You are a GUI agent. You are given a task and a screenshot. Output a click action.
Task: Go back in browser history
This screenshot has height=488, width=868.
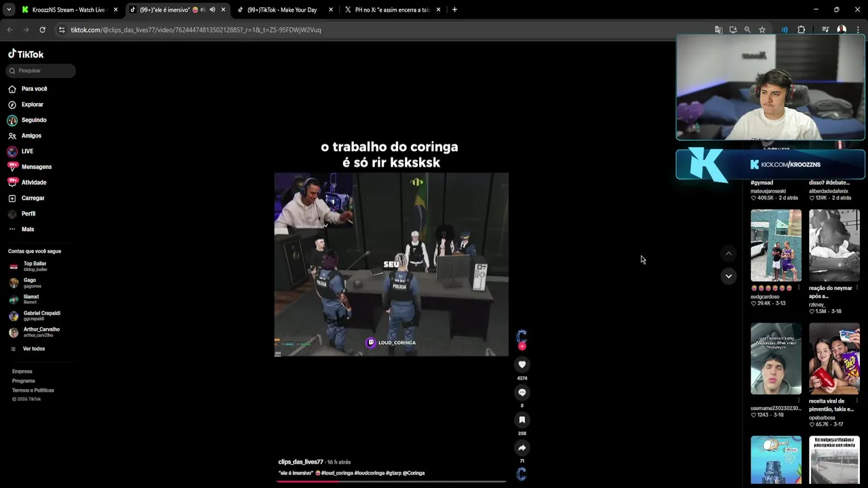9,30
